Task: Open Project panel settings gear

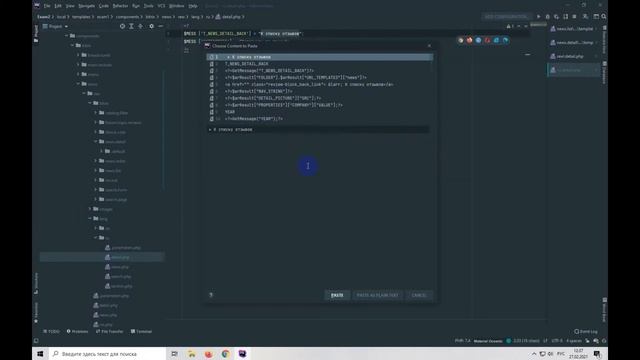Action: (151, 26)
